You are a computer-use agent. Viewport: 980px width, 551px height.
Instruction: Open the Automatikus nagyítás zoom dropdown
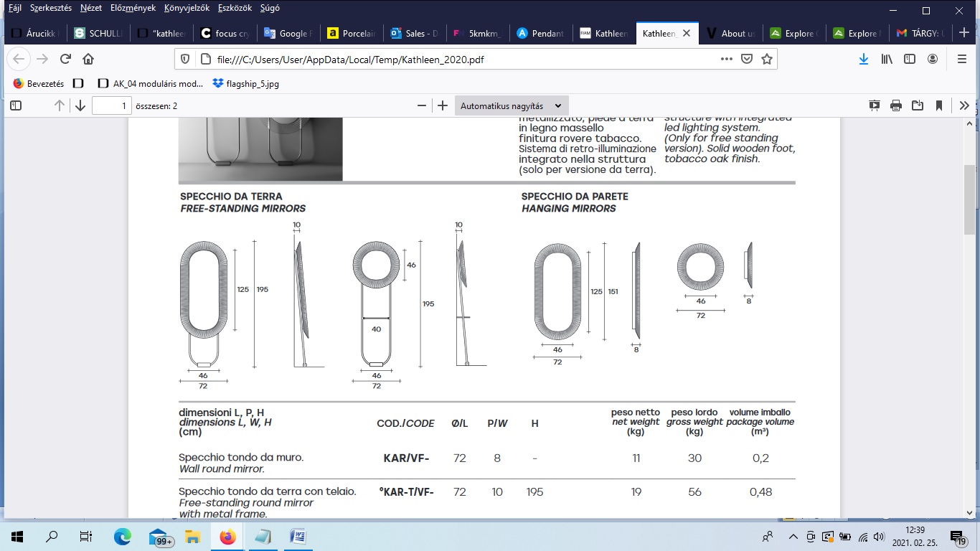click(512, 105)
